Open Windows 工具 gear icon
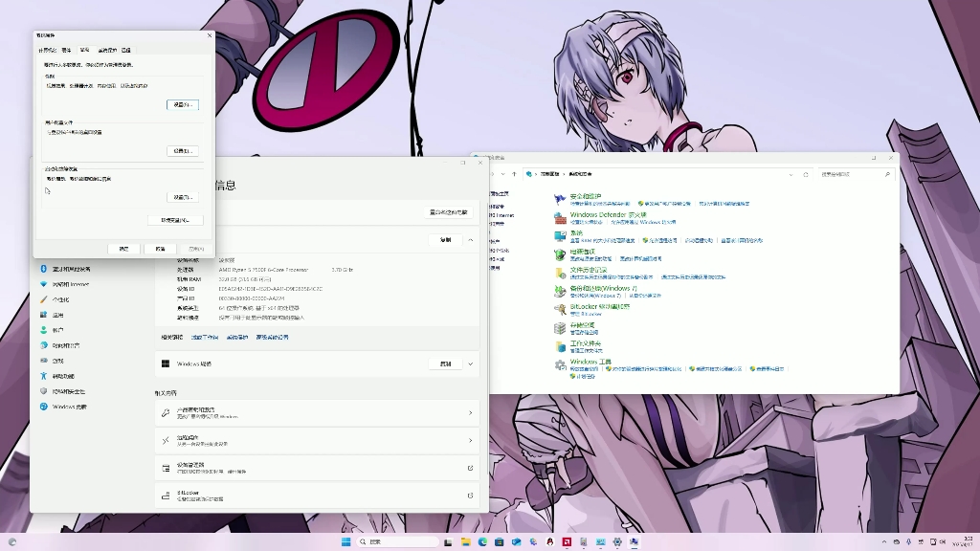The width and height of the screenshot is (980, 551). click(560, 364)
